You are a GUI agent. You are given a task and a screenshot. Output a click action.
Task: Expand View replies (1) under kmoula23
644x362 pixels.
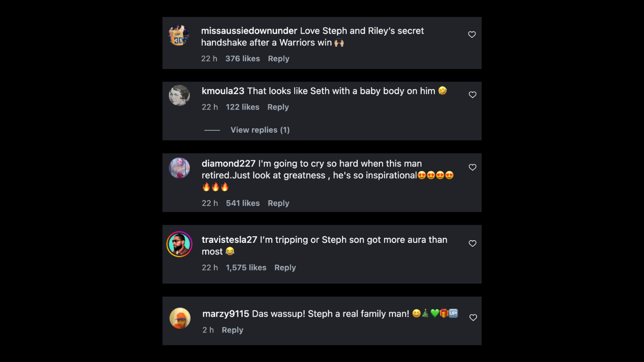click(260, 130)
